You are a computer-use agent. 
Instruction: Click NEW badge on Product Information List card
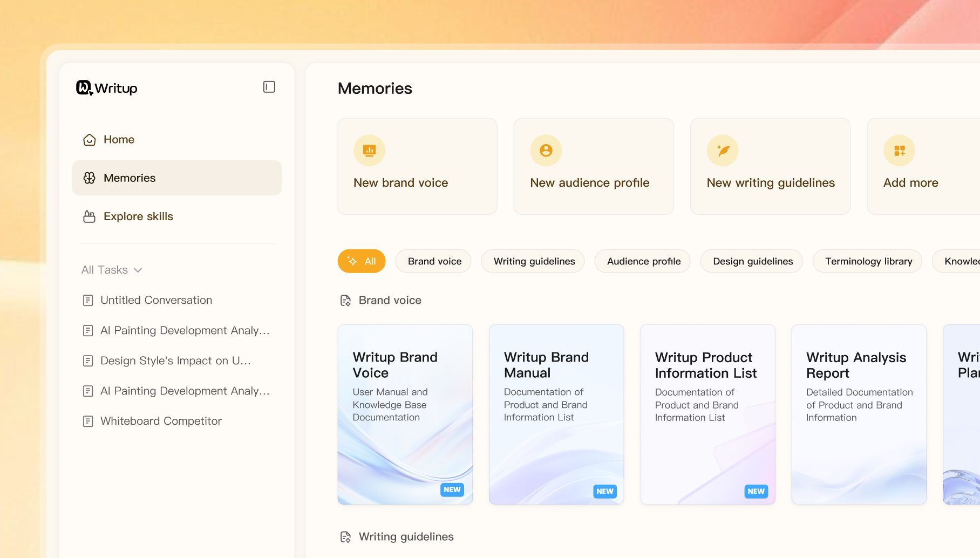(756, 491)
